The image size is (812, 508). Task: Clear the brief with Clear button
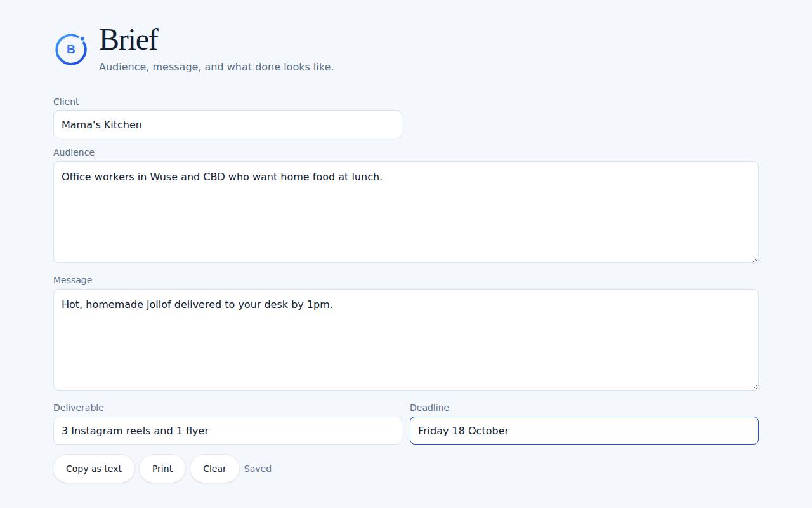(x=214, y=469)
